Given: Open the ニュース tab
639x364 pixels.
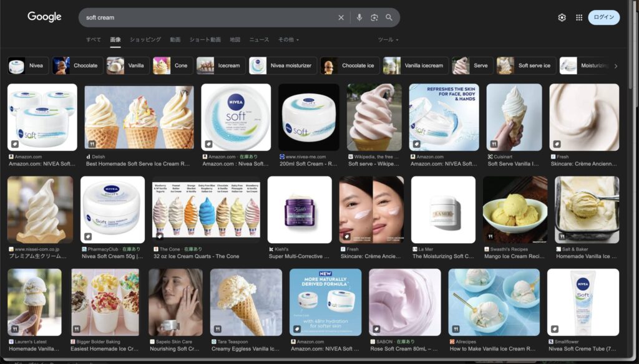Looking at the screenshot, I should pos(259,39).
